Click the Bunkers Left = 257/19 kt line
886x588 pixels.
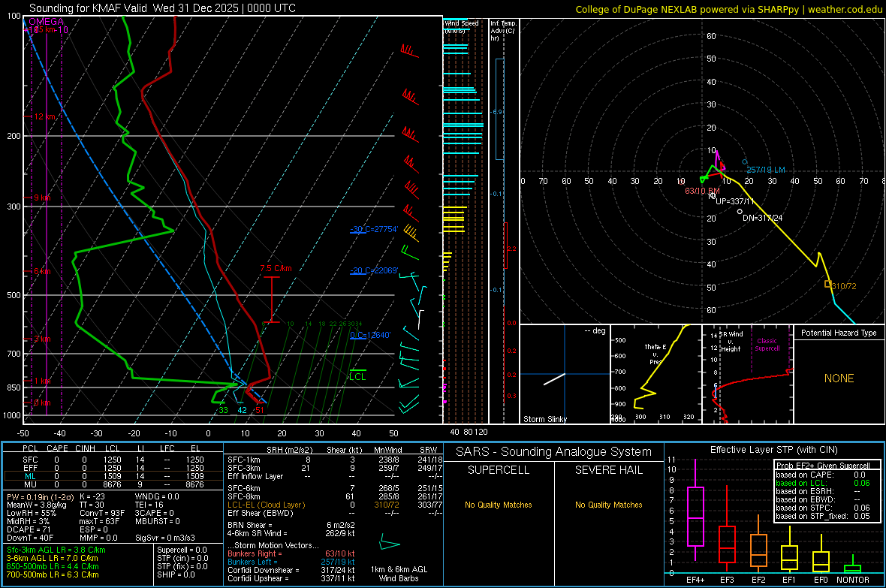click(x=291, y=562)
